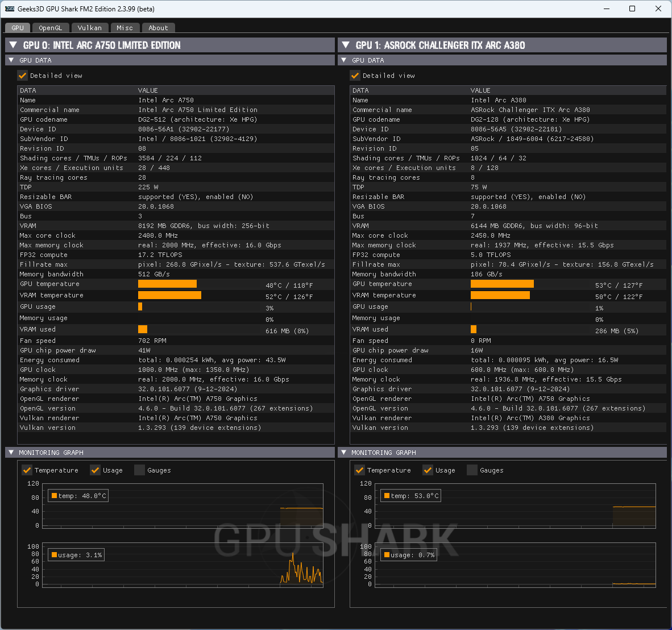Uncheck Detailed view for GPU 0

22,76
